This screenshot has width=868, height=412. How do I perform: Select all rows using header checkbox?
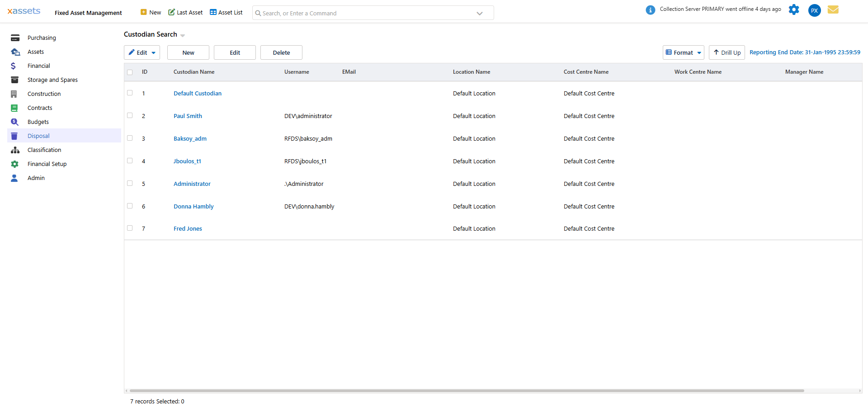pos(130,72)
